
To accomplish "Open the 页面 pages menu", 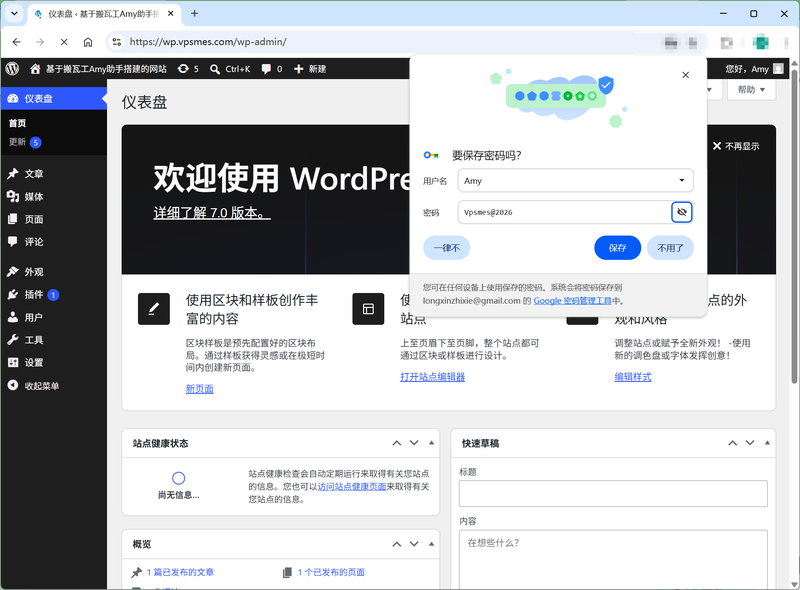I will [x=54, y=219].
